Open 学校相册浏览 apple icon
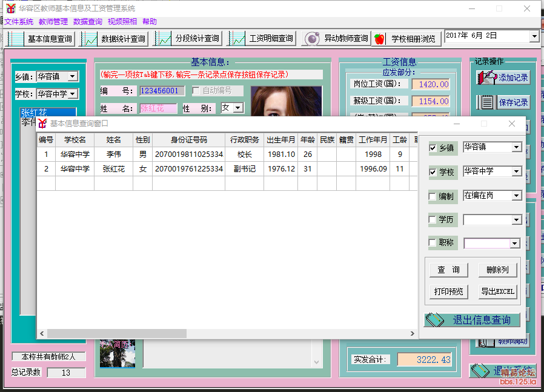This screenshot has width=544, height=392. click(x=380, y=39)
